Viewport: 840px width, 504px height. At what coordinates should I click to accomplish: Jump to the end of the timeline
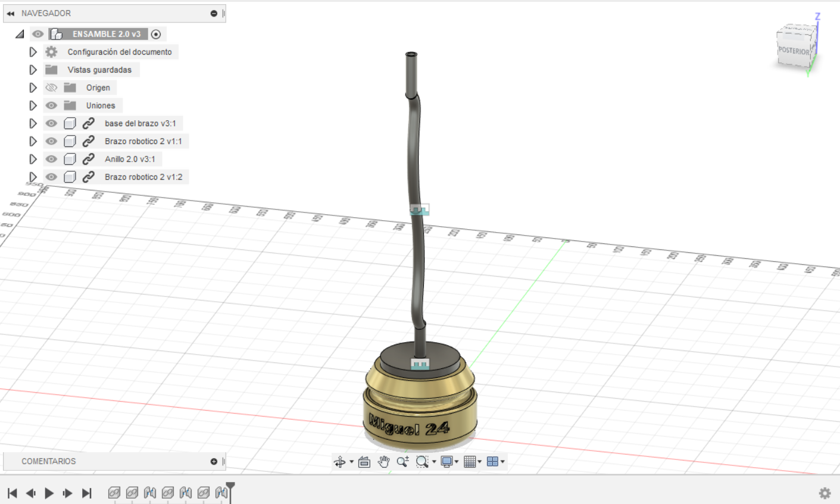coord(86,493)
